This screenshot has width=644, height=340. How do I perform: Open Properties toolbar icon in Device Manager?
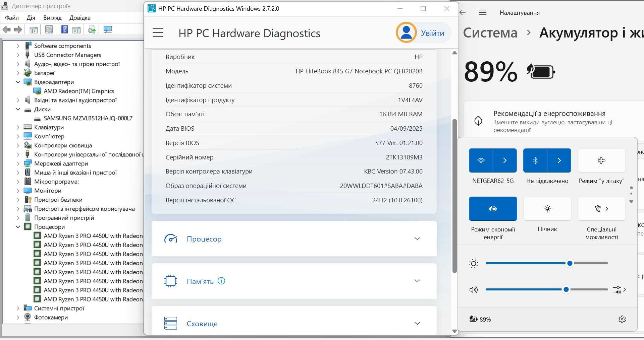click(x=49, y=29)
